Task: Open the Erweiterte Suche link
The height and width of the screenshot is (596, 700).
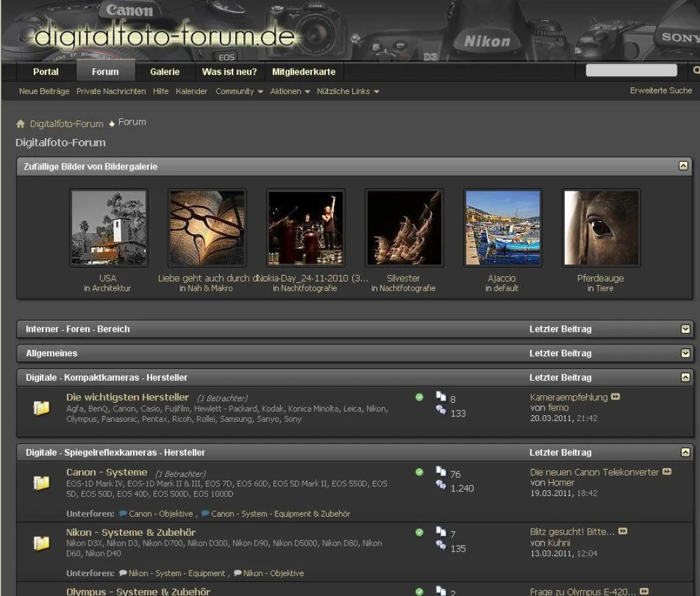Action: click(660, 91)
